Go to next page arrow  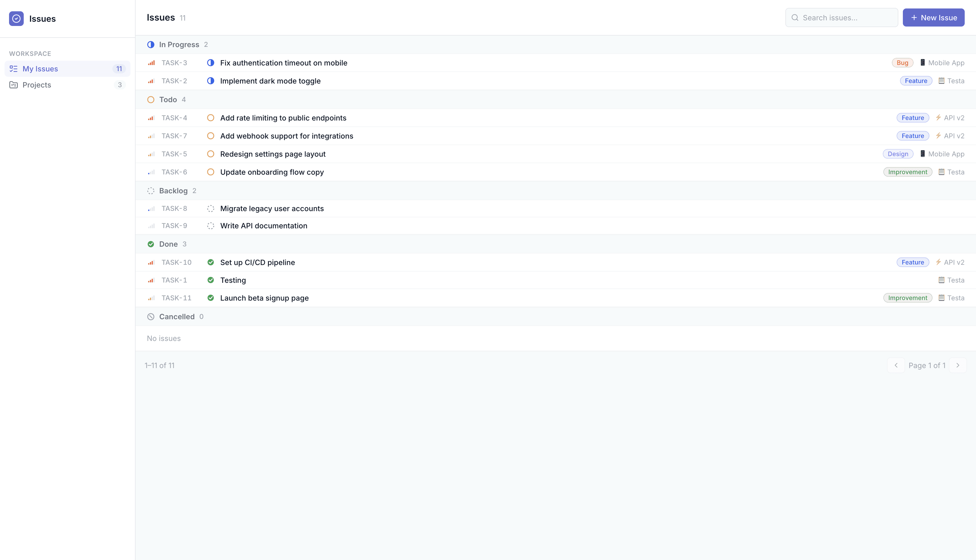tap(958, 366)
